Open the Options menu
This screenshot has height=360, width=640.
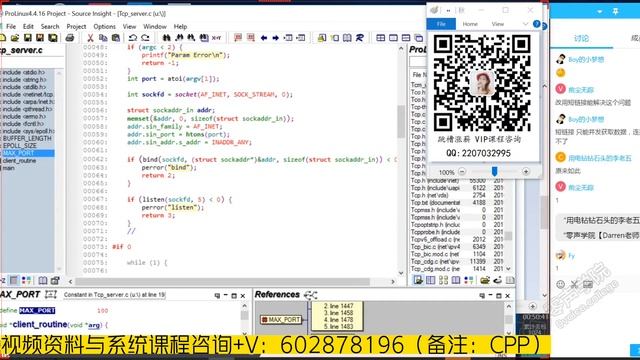pyautogui.click(x=104, y=27)
